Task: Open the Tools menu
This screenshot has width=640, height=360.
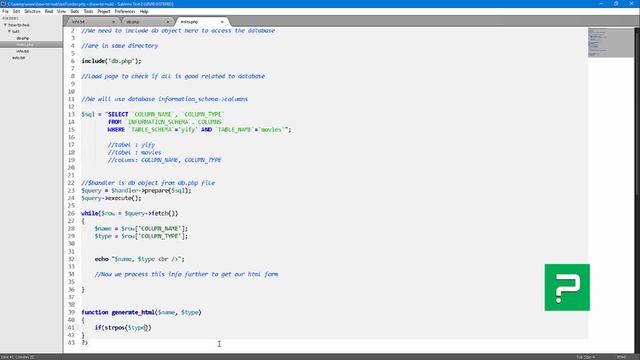Action: pyautogui.click(x=88, y=11)
